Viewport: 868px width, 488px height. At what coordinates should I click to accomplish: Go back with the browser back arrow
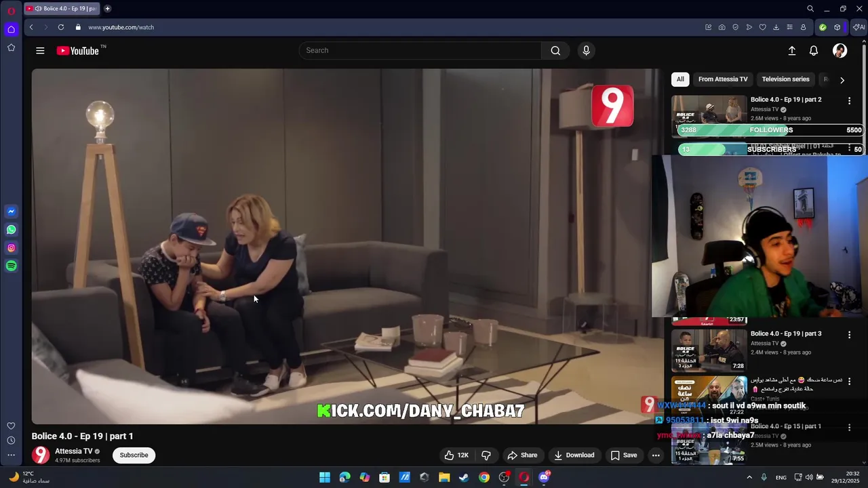[31, 27]
